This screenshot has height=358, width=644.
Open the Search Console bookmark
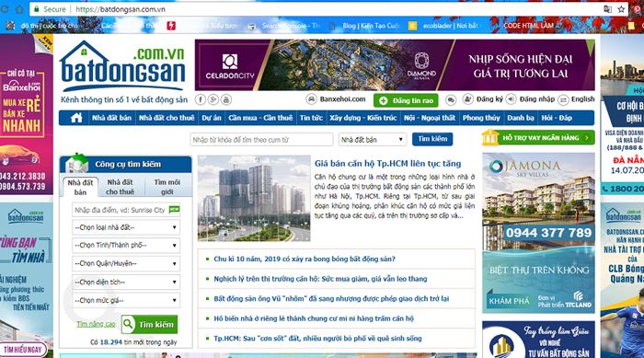[283, 26]
